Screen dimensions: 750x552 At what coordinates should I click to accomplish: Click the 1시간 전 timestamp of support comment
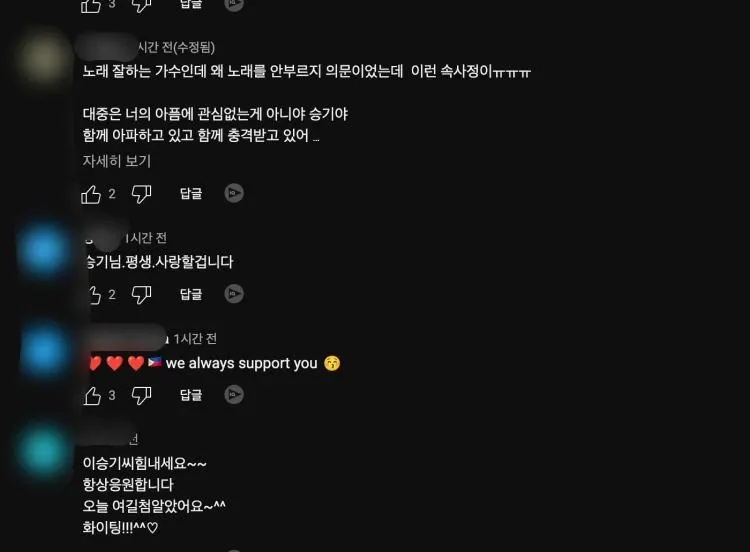point(195,339)
